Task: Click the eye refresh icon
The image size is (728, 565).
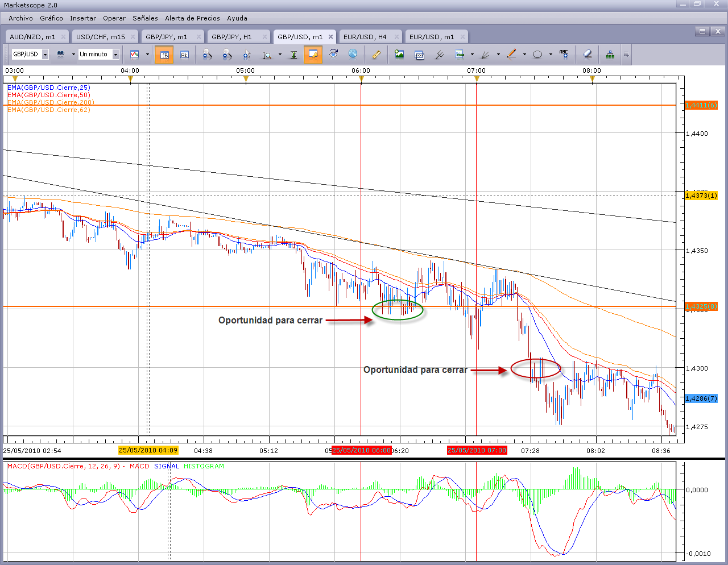Action: [x=333, y=54]
